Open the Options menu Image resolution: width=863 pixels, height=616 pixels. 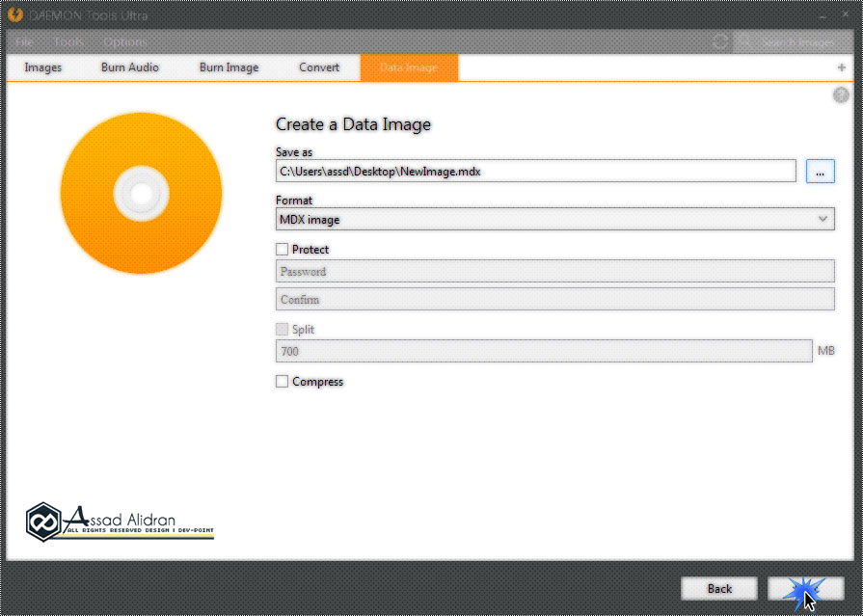(x=125, y=41)
